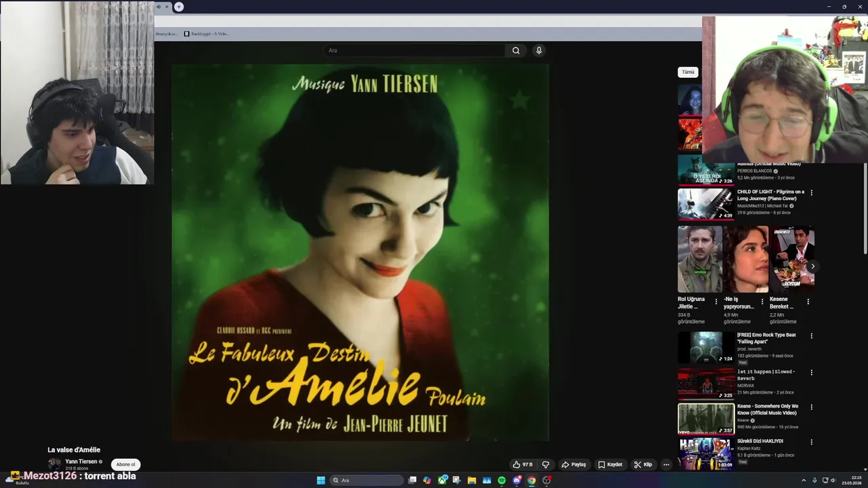Open options menu for Emo Rock Type Beat
The width and height of the screenshot is (868, 488).
coord(811,335)
